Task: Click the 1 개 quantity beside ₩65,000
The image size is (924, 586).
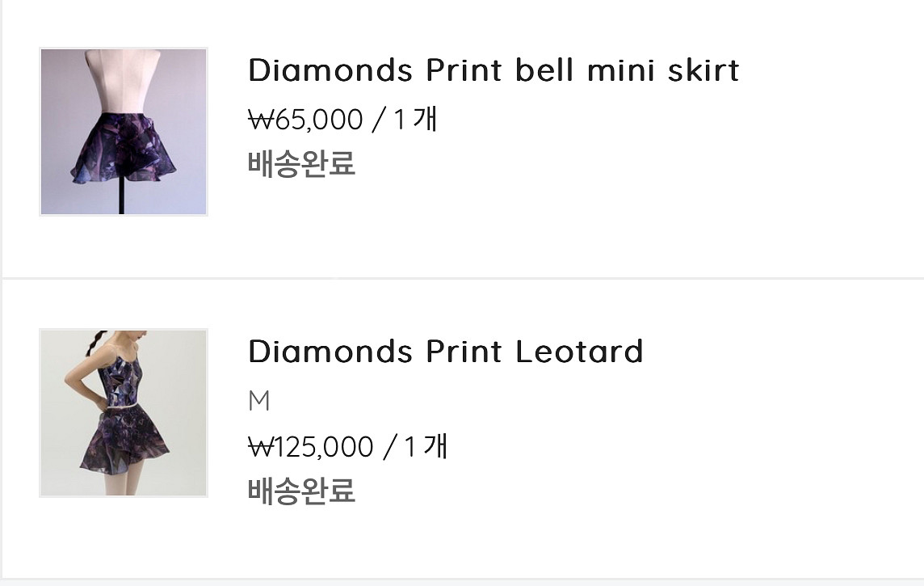Action: tap(415, 120)
